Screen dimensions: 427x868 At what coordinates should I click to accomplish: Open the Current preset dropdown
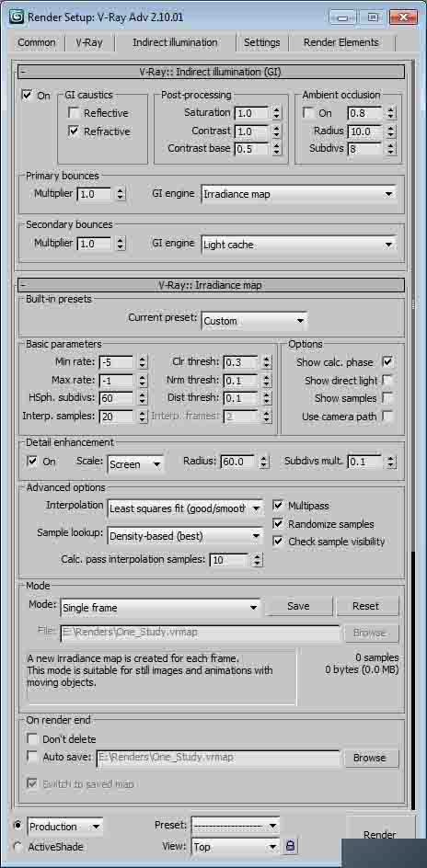pos(254,321)
